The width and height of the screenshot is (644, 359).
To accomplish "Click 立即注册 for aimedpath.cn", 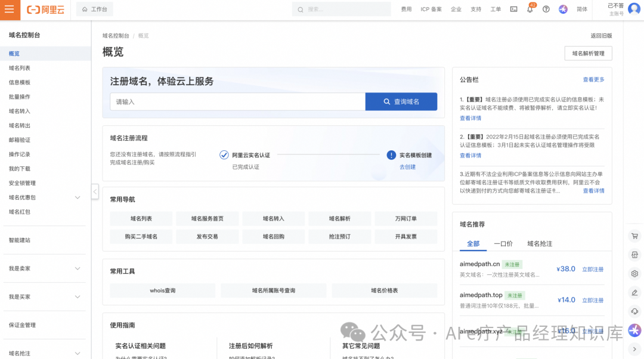I will [593, 270].
